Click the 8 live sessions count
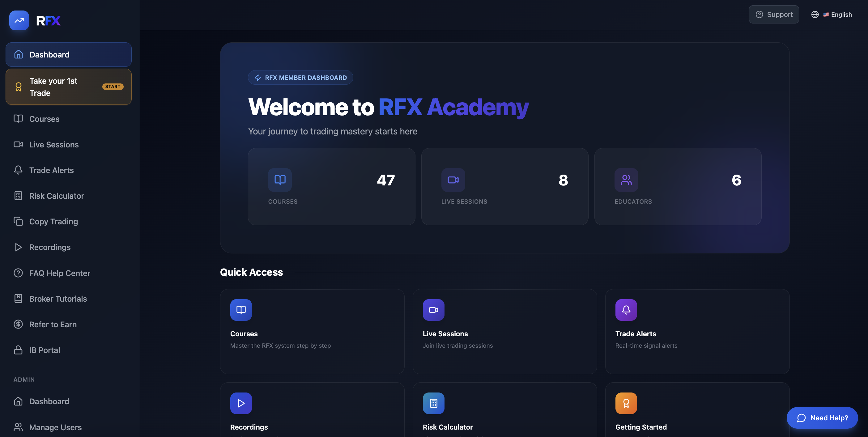The width and height of the screenshot is (868, 437). pos(564,180)
